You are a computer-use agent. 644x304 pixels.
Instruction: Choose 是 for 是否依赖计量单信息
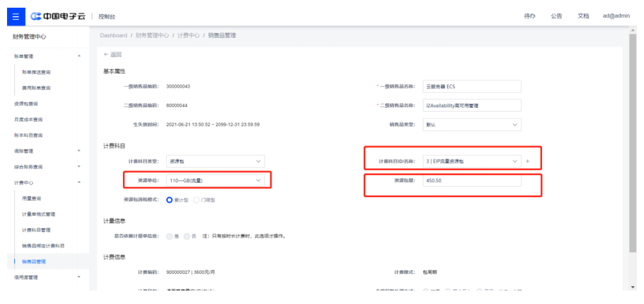point(170,236)
